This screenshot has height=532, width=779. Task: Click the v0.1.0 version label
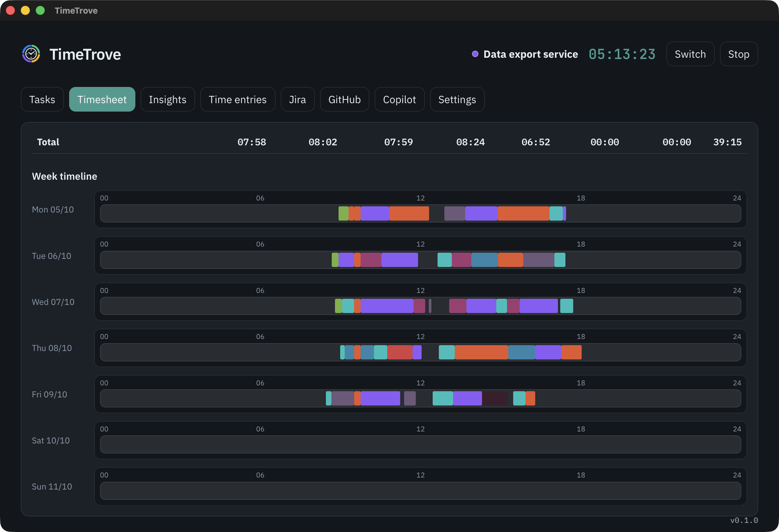pos(744,520)
